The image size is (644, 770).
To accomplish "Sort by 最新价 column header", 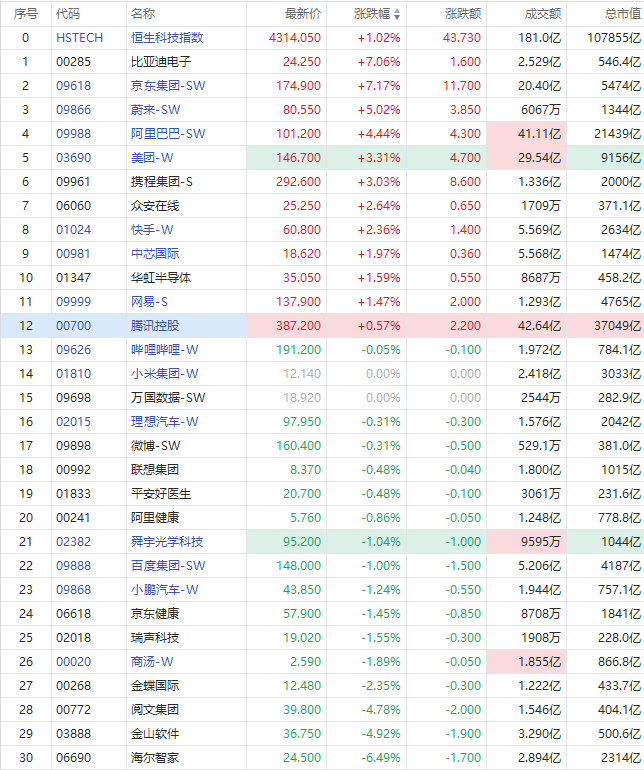I will coord(303,14).
